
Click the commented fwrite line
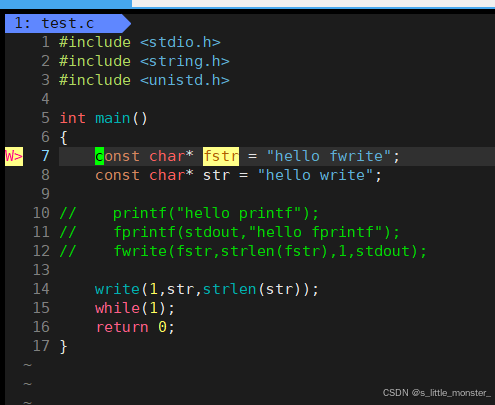click(243, 251)
